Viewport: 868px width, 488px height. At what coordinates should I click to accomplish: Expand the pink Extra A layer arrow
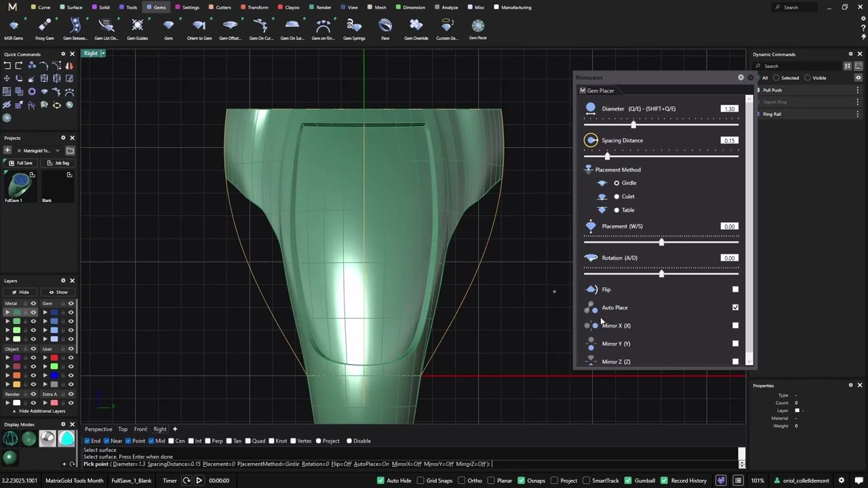tap(45, 403)
